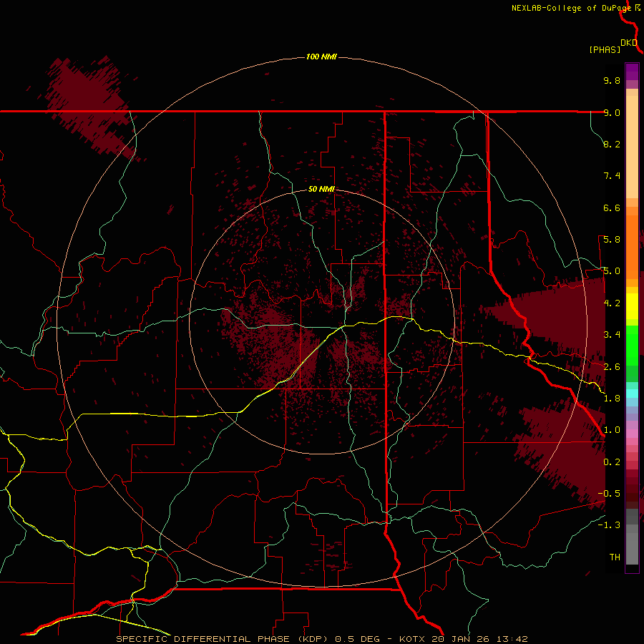Click the 9.0 scale value
Image resolution: width=644 pixels, height=644 pixels.
pyautogui.click(x=612, y=112)
